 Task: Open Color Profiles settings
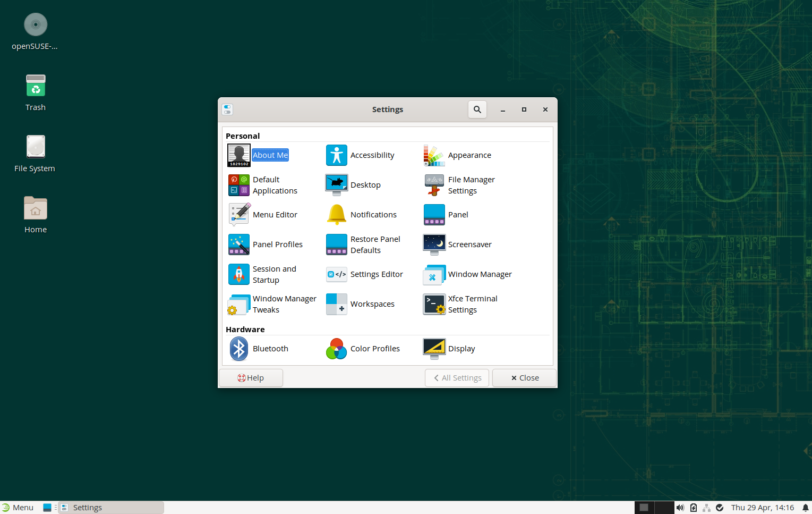336,349
